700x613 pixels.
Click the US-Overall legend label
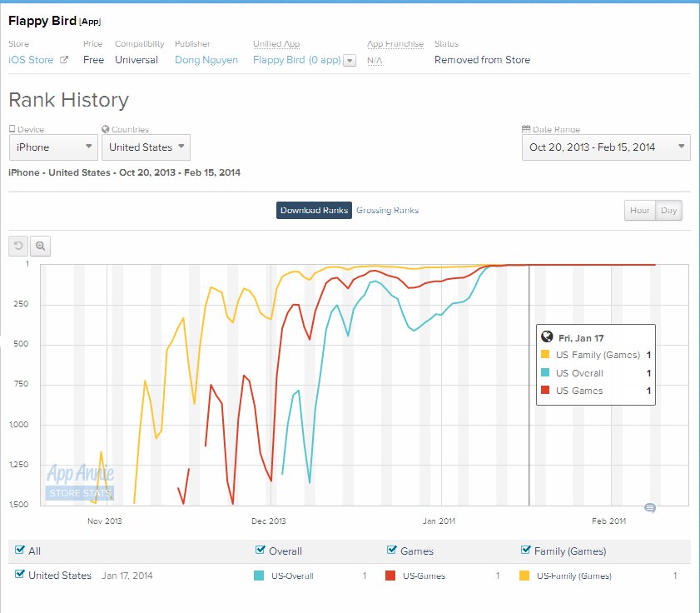[x=292, y=576]
